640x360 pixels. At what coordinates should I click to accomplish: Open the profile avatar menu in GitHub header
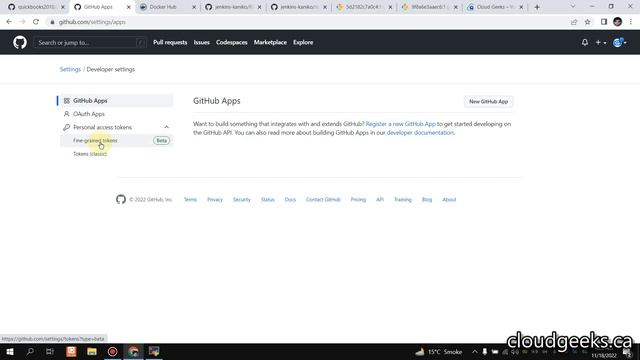point(619,42)
